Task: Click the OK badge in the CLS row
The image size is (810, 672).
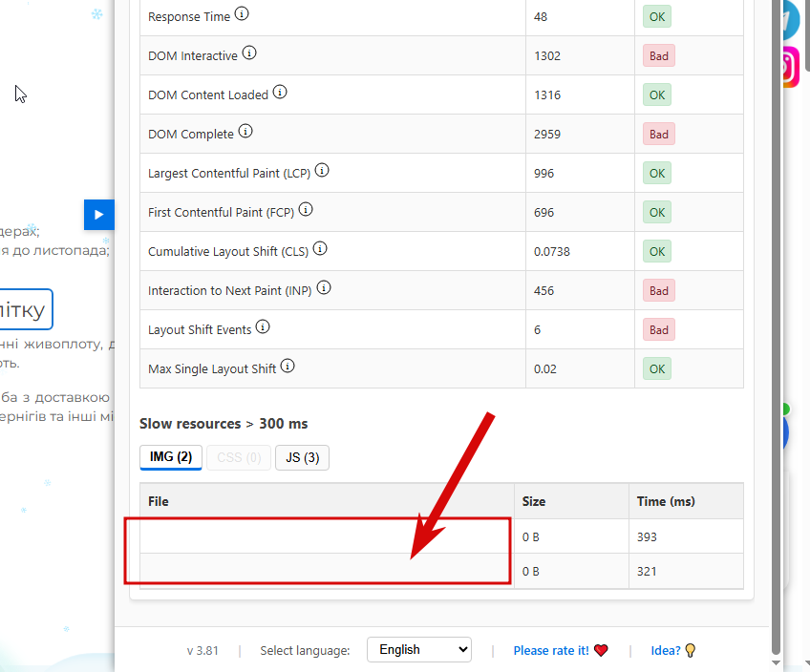Action: tap(657, 251)
